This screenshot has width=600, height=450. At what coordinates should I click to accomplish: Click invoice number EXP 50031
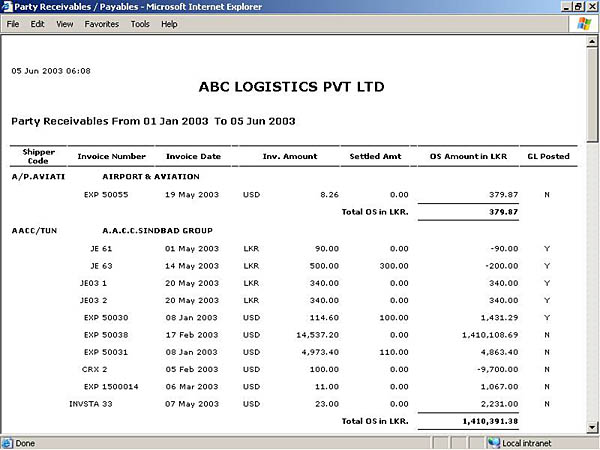(x=106, y=352)
